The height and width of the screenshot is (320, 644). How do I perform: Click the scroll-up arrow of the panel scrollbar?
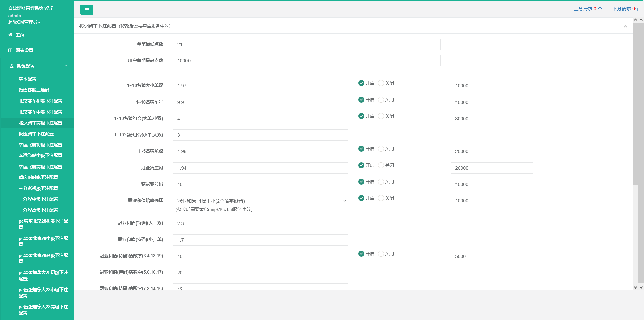pyautogui.click(x=635, y=20)
